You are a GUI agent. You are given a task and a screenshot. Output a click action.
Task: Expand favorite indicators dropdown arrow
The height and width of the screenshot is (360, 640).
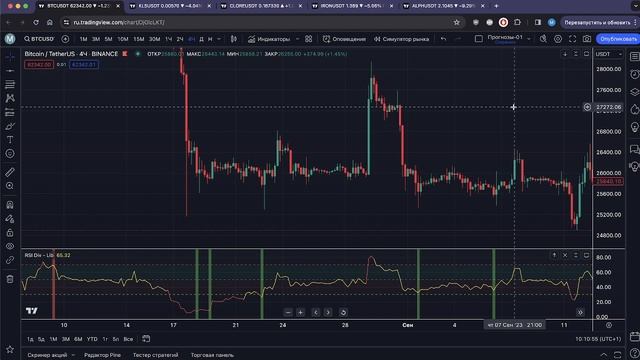pos(297,39)
